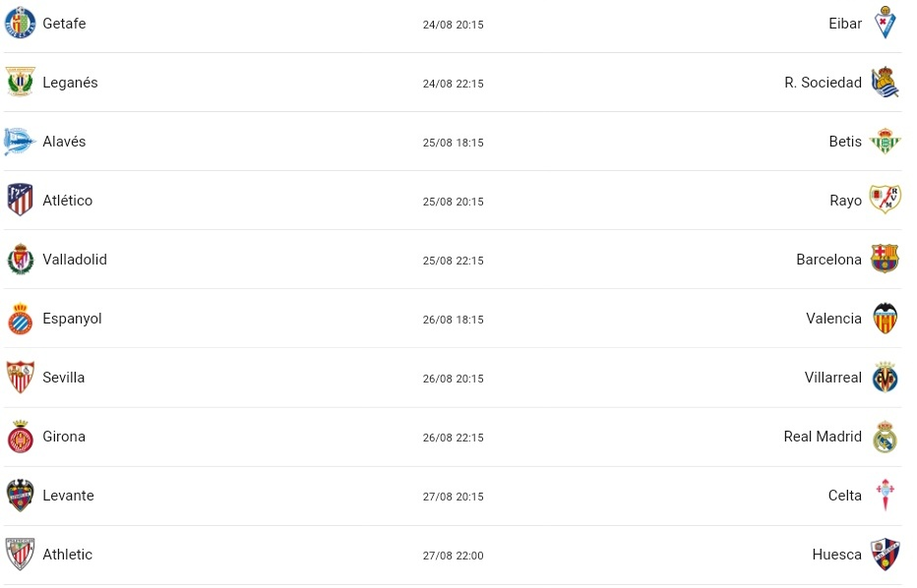The width and height of the screenshot is (917, 588).
Task: Click the Valladolid team name
Action: tap(75, 259)
